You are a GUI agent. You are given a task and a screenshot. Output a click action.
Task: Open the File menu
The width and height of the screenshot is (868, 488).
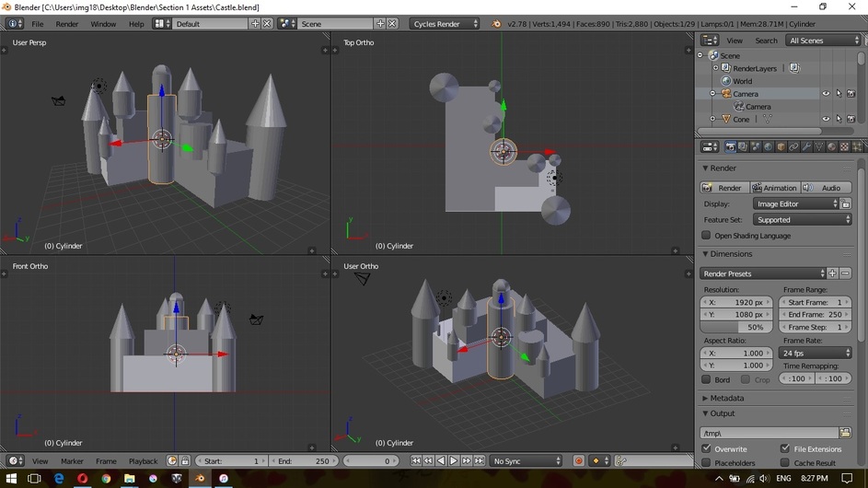coord(38,24)
